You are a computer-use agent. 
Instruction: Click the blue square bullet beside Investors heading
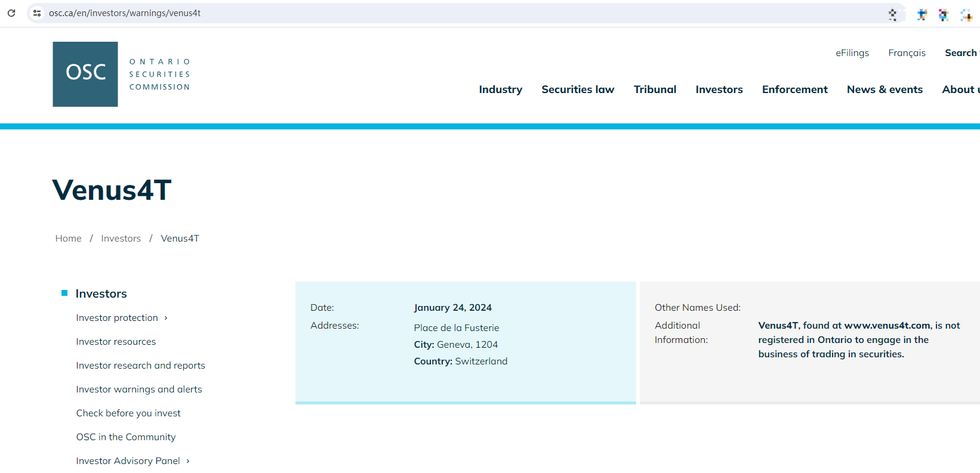pos(64,293)
